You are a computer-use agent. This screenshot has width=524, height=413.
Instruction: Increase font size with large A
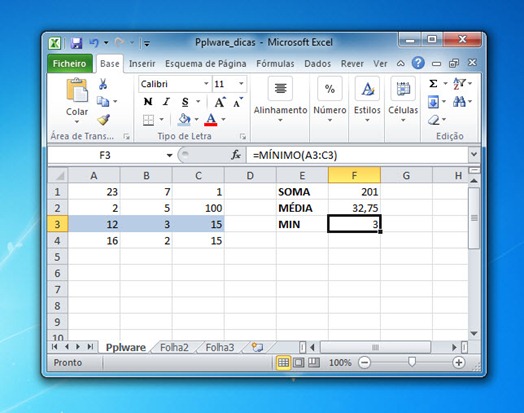tap(220, 102)
